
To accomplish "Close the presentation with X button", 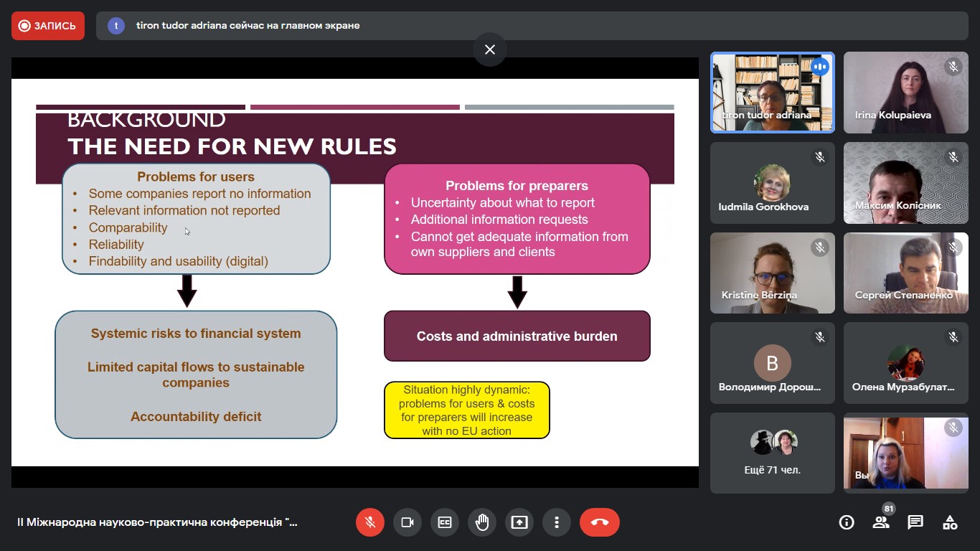I will 490,50.
